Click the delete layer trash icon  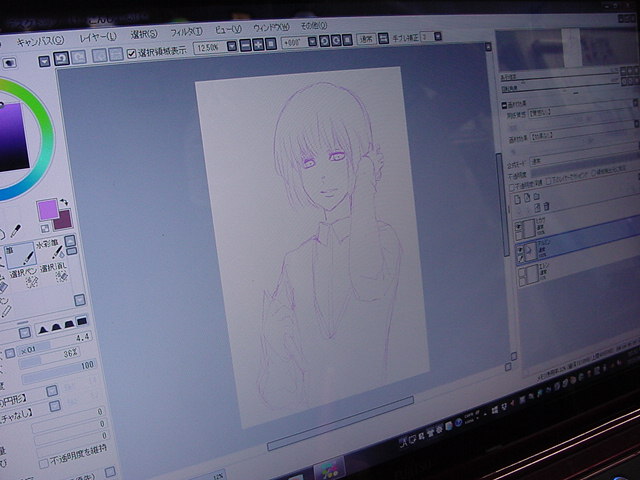coord(547,206)
